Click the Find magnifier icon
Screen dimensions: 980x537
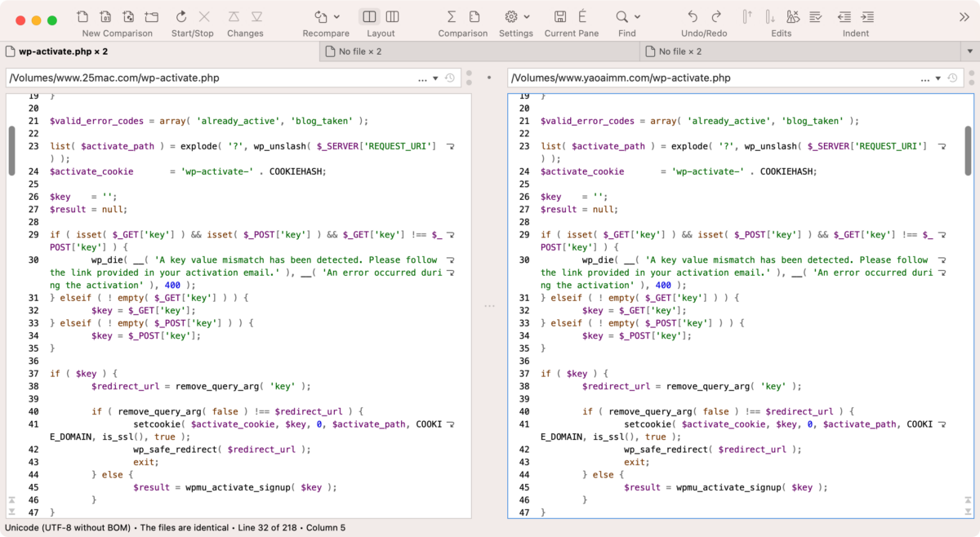tap(622, 16)
